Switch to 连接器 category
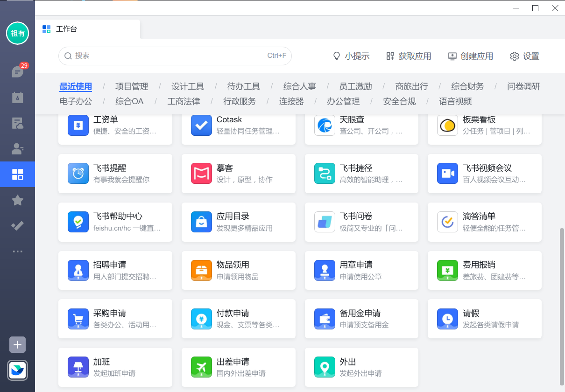 tap(291, 101)
